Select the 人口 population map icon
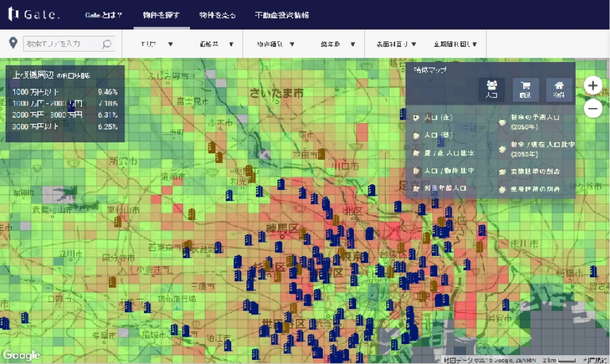 tap(492, 89)
